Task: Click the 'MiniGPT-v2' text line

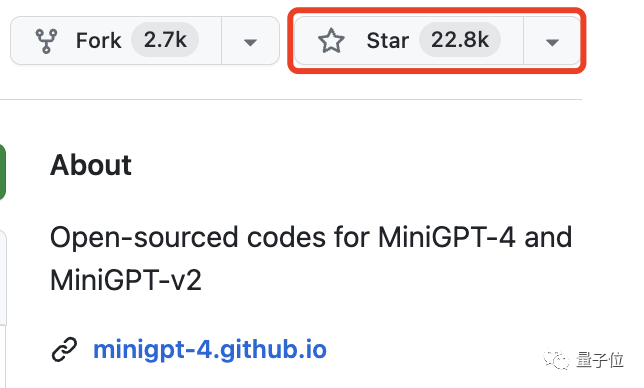Action: coord(126,280)
